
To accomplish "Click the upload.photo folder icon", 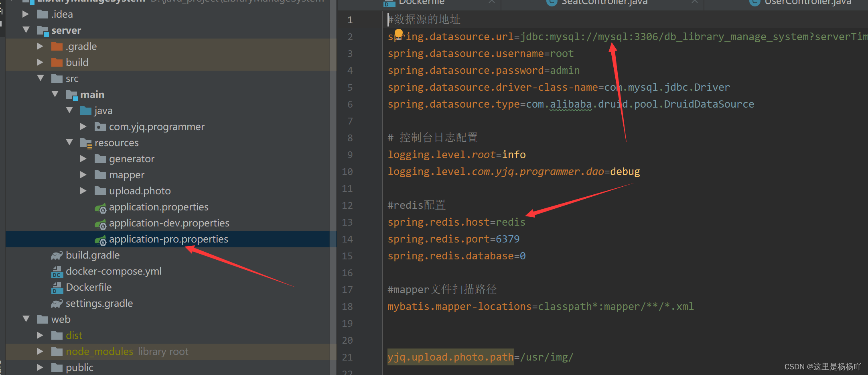I will click(x=100, y=191).
